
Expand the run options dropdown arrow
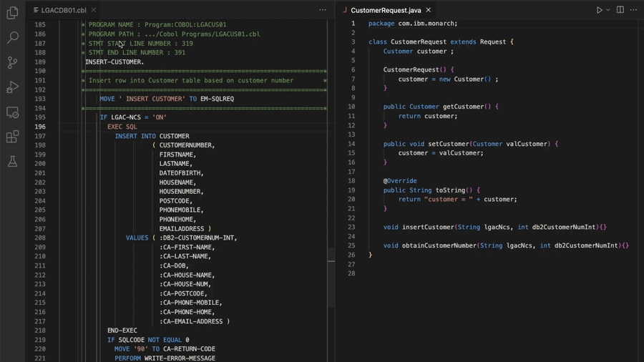point(608,10)
